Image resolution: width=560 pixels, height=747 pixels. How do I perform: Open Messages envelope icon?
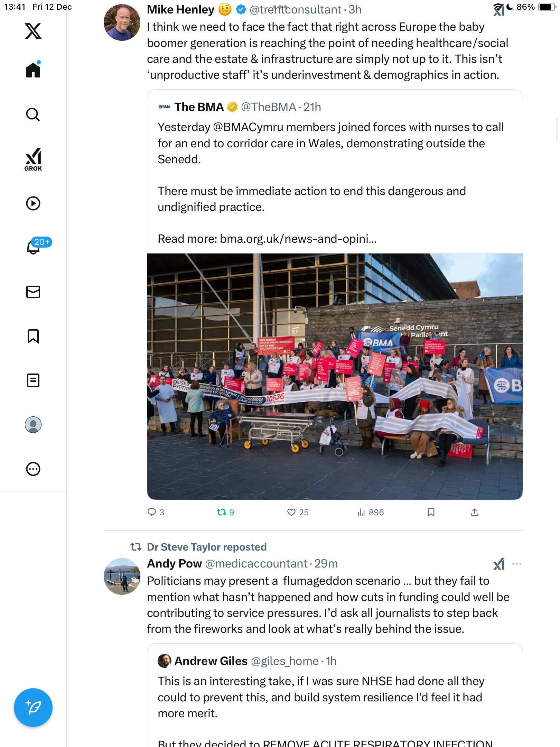tap(33, 292)
